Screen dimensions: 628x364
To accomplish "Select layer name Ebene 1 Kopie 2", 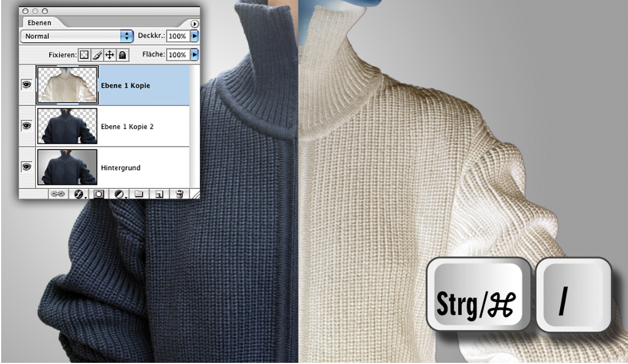I will (127, 127).
